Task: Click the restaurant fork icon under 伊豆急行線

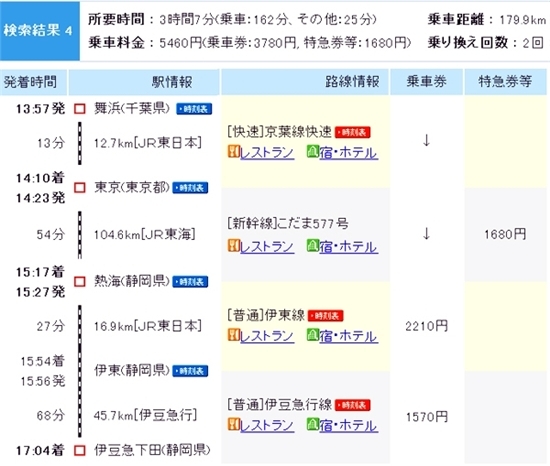Action: click(x=234, y=424)
